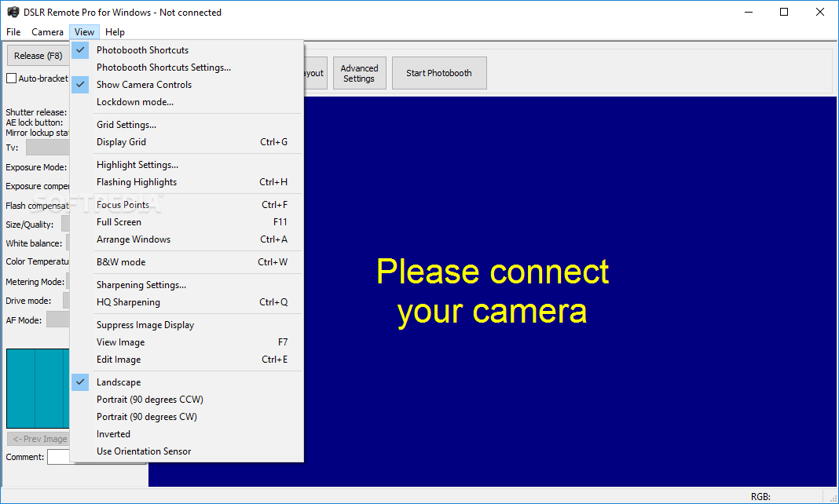
Task: Select Landscape orientation
Action: (x=187, y=382)
